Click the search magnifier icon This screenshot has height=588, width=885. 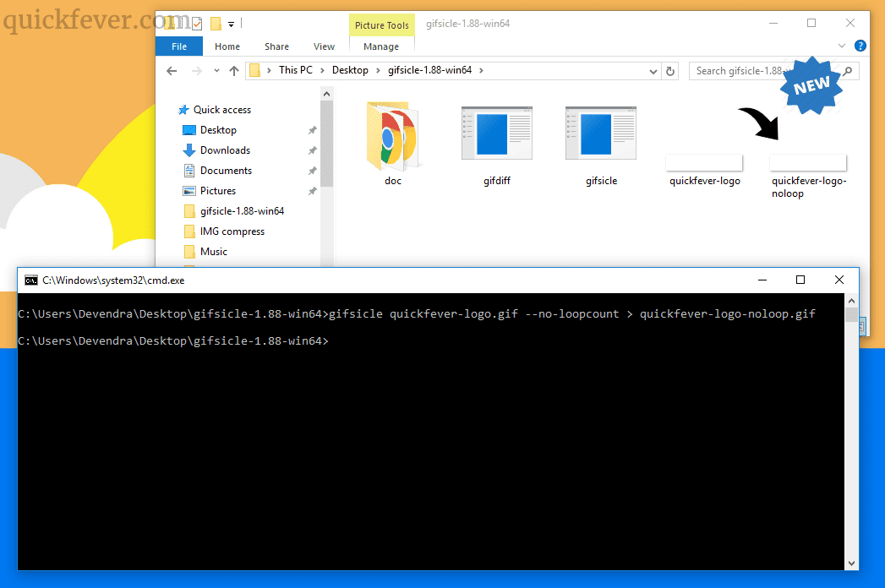click(x=848, y=71)
